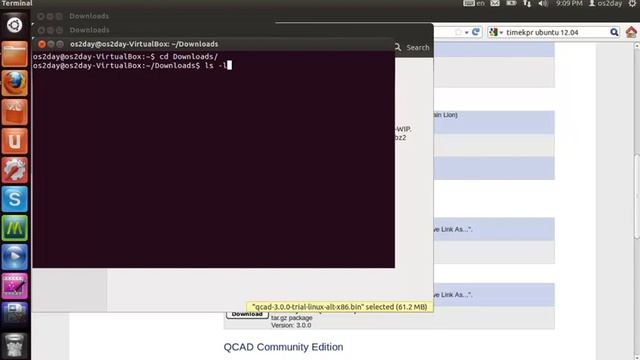Open the keyboard layout 'en' indicator

(474, 3)
